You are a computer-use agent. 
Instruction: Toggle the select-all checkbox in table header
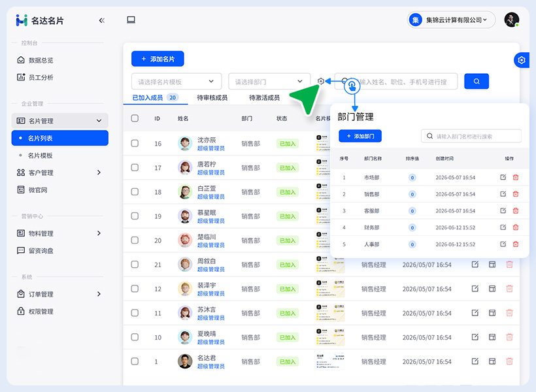135,118
